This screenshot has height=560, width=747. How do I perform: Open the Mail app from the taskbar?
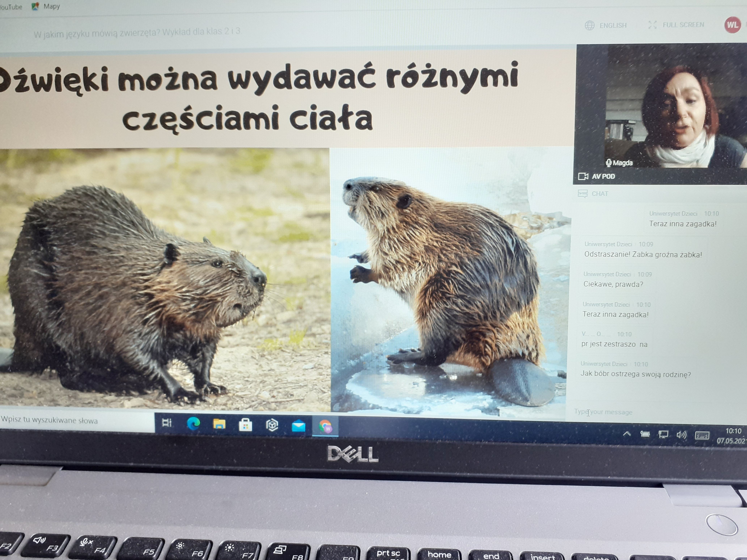pyautogui.click(x=299, y=426)
